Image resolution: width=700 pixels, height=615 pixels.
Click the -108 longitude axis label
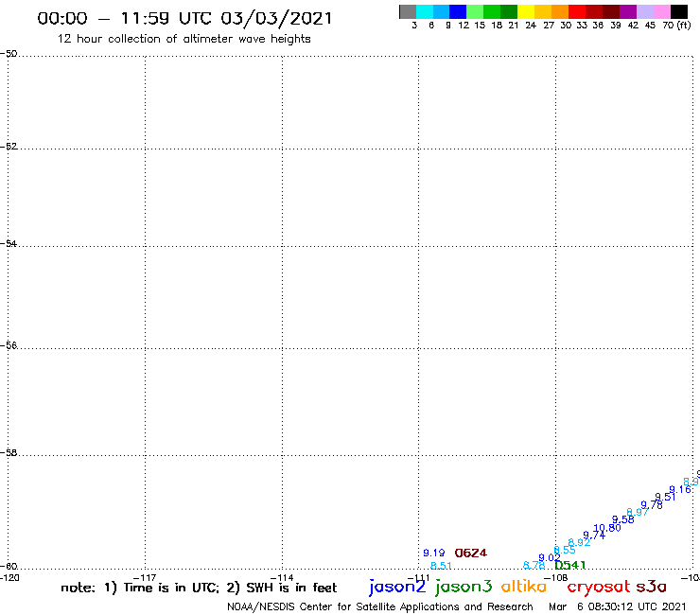[x=556, y=577]
